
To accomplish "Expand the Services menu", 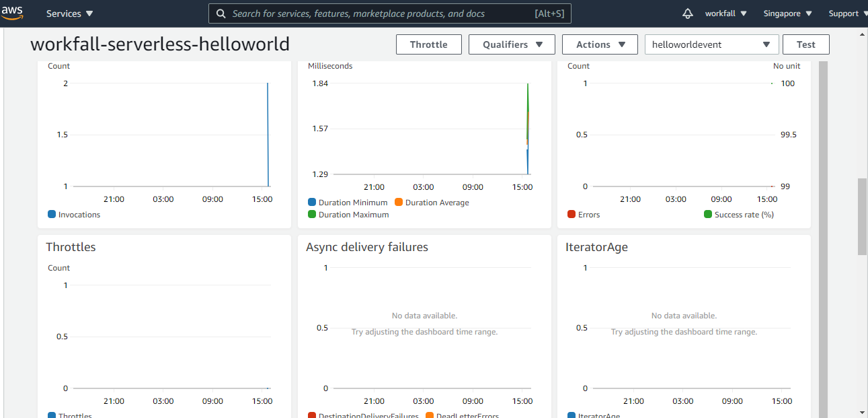I will pos(70,13).
